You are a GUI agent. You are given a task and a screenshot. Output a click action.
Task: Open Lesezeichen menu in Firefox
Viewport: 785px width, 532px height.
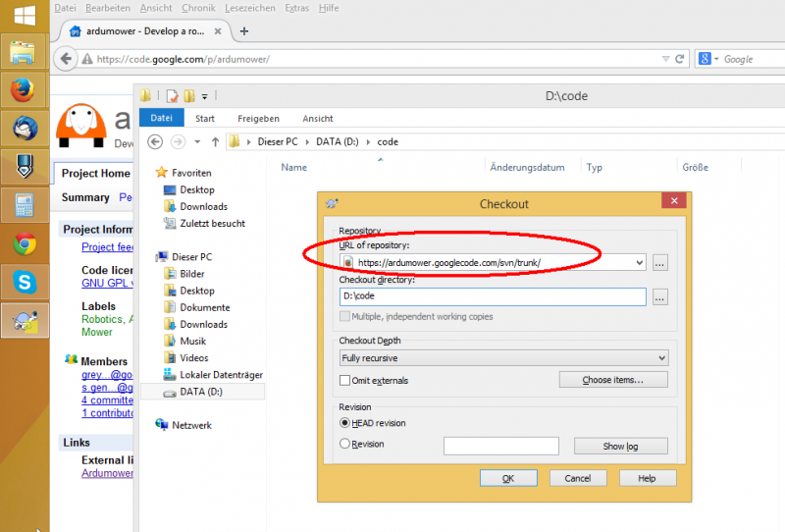point(250,8)
